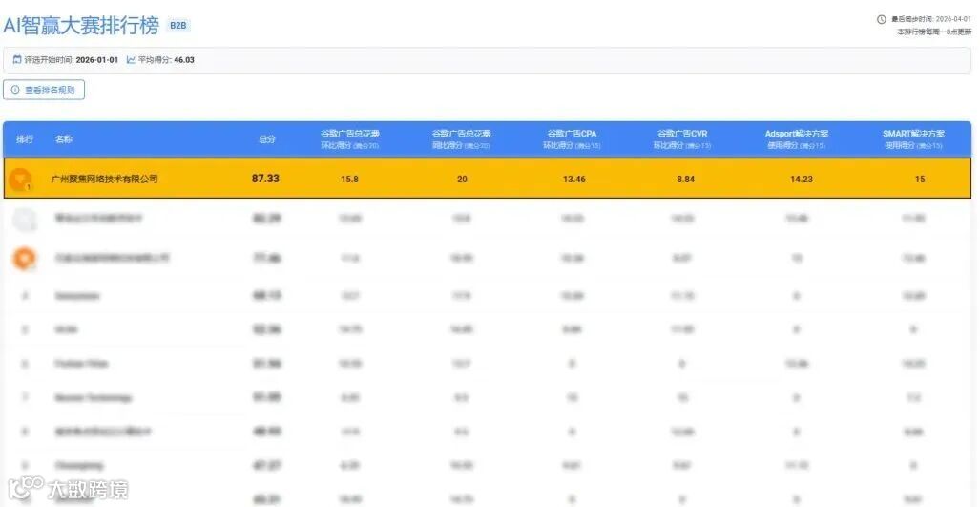This screenshot has width=980, height=507.
Task: Click the 15.8 score cell
Action: click(x=350, y=180)
